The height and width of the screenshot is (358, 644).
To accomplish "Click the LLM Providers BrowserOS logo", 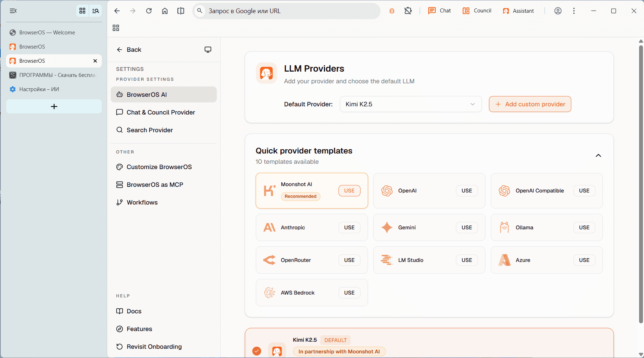I will (266, 73).
